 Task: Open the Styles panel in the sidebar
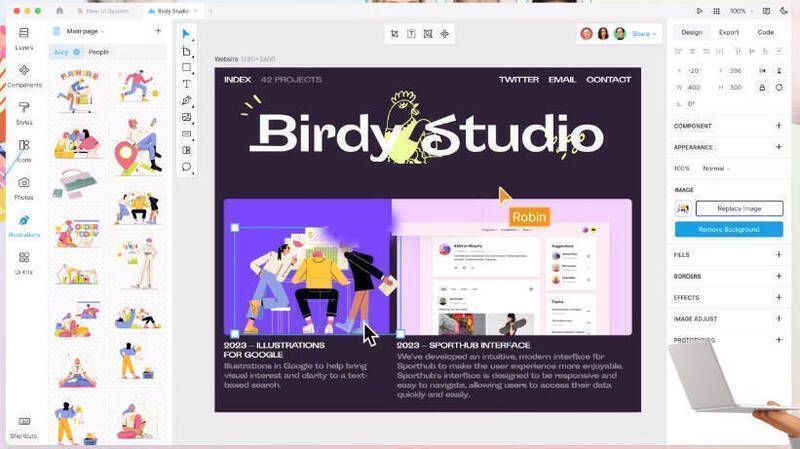point(24,113)
